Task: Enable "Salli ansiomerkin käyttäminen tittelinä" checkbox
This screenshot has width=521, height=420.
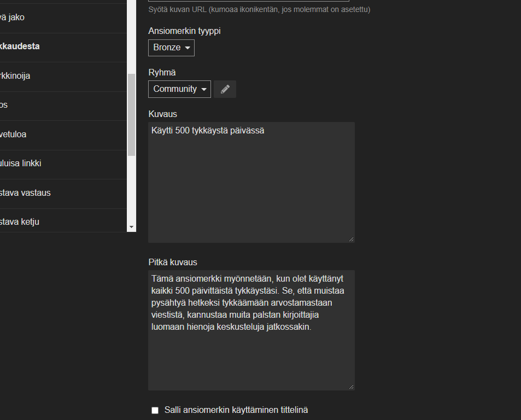Action: 155,410
